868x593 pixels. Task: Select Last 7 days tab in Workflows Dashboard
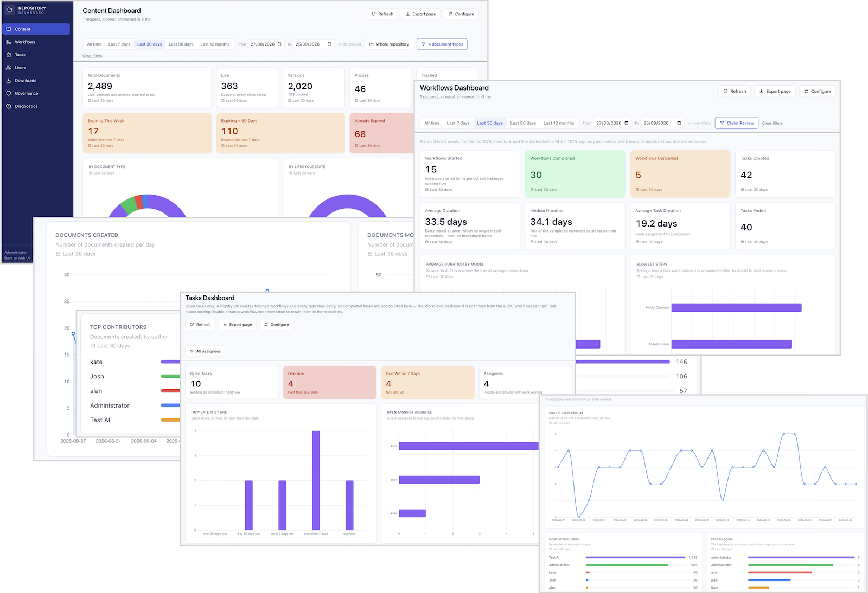(x=458, y=123)
